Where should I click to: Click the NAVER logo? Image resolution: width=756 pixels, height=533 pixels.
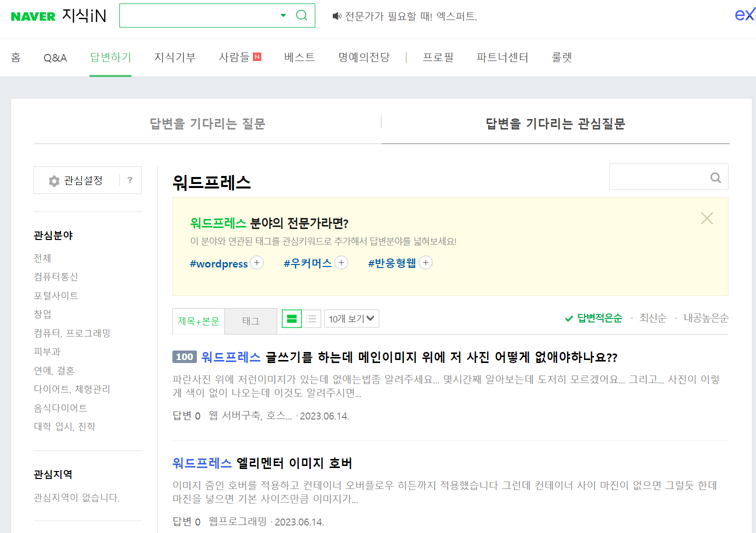click(x=33, y=16)
